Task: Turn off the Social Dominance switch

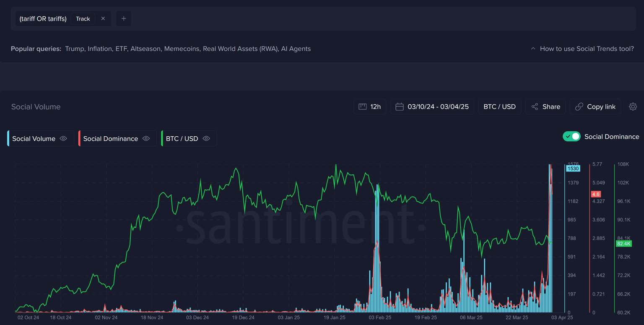Action: click(x=571, y=136)
